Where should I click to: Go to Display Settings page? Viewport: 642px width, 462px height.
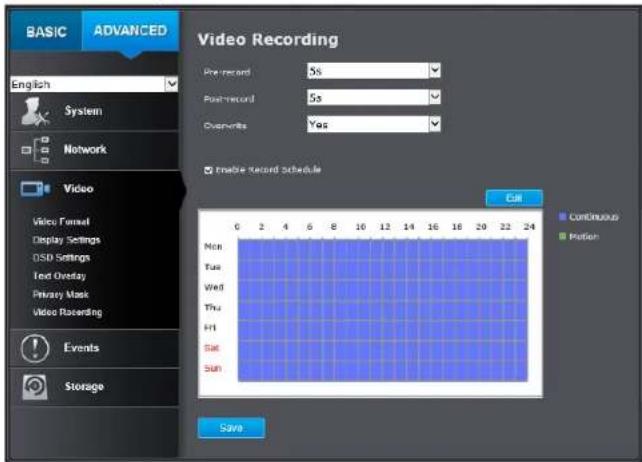click(66, 240)
